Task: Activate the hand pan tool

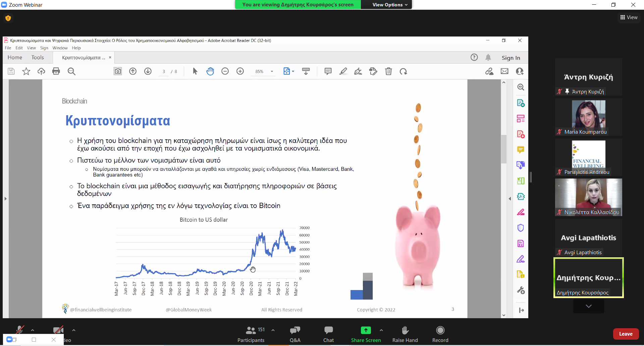Action: click(x=210, y=71)
